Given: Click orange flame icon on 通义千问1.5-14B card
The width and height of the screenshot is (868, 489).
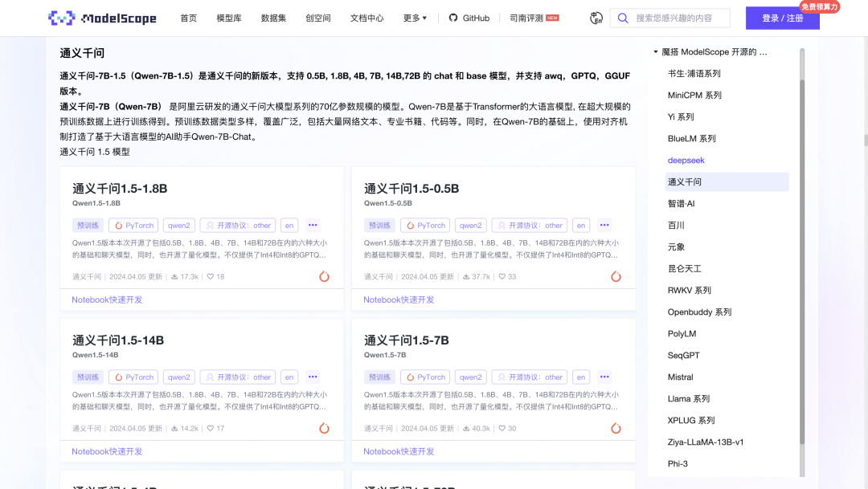Looking at the screenshot, I should 325,428.
